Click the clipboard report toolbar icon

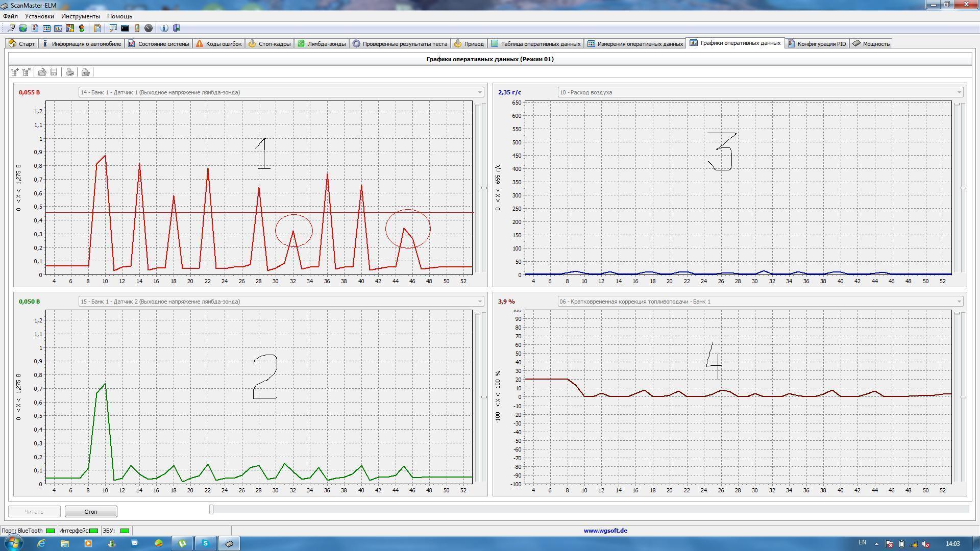pos(97,28)
